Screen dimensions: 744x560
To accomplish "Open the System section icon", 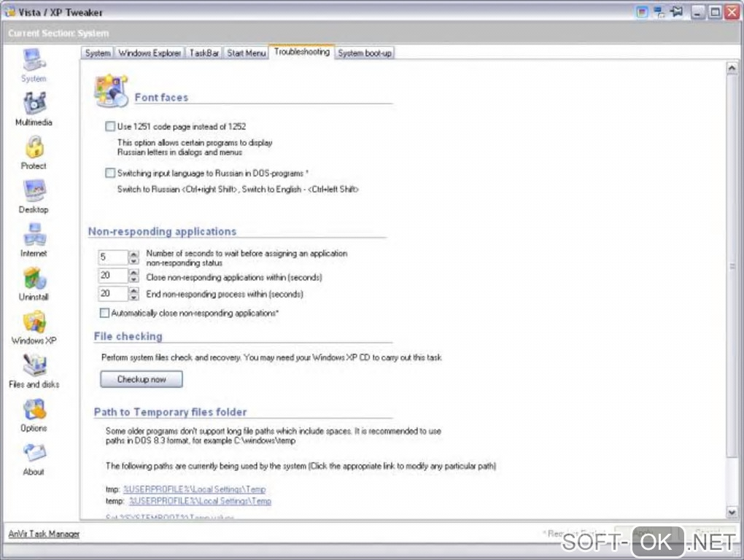I will point(34,61).
